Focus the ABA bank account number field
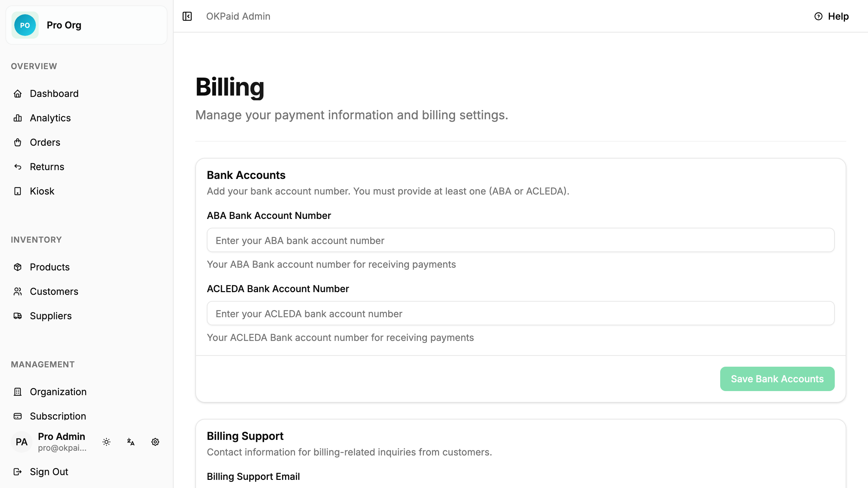 (521, 240)
